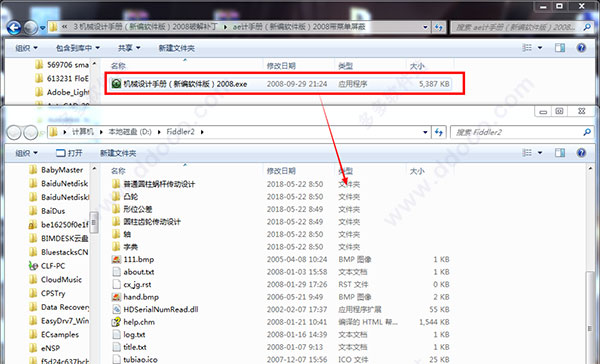The image size is (600, 364).
Task: Click forward arrow in the top Explorer window
Action: click(x=31, y=27)
